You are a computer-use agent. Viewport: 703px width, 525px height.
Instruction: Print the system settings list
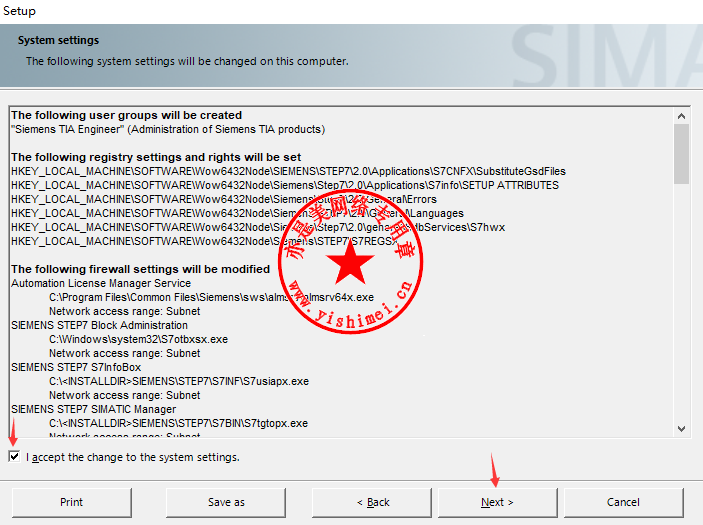[x=72, y=502]
